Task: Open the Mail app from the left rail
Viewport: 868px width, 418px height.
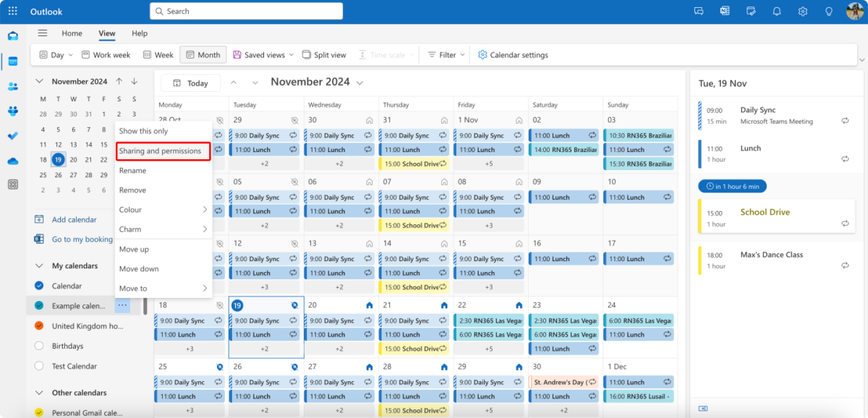Action: (13, 35)
